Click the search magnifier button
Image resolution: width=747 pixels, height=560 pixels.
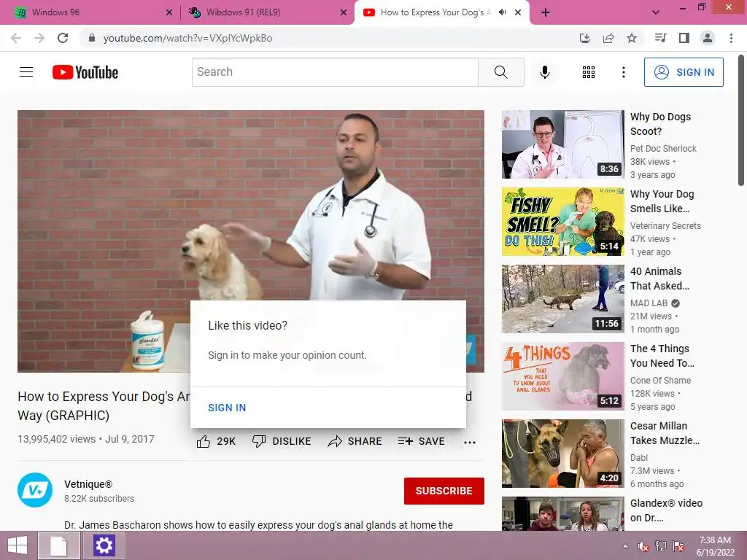[x=500, y=72]
